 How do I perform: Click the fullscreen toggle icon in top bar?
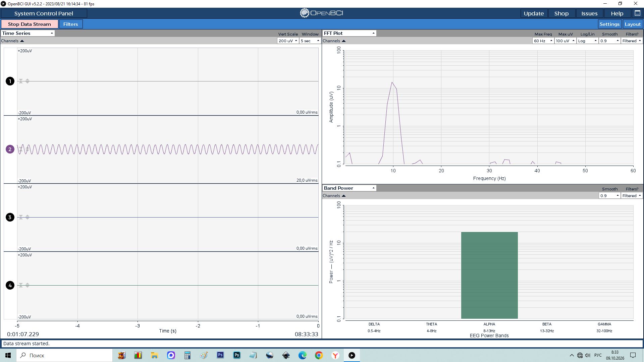tap(637, 13)
